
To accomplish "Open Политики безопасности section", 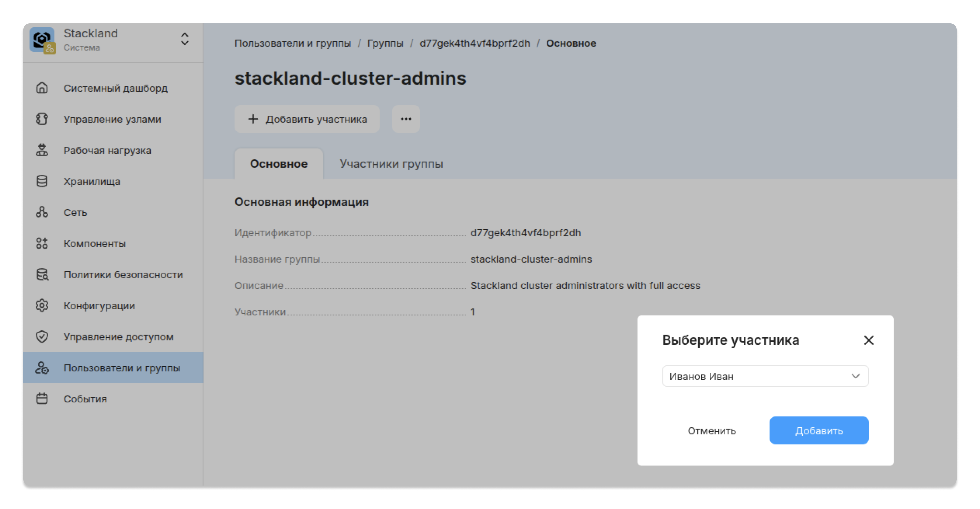I will click(x=113, y=275).
